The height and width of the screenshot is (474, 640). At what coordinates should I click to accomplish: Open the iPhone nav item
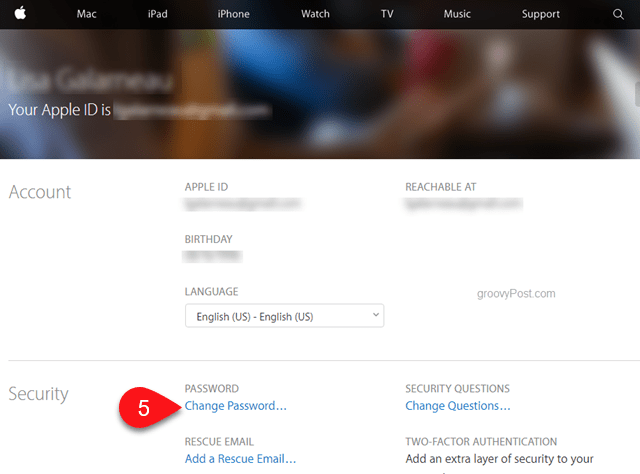click(x=233, y=14)
